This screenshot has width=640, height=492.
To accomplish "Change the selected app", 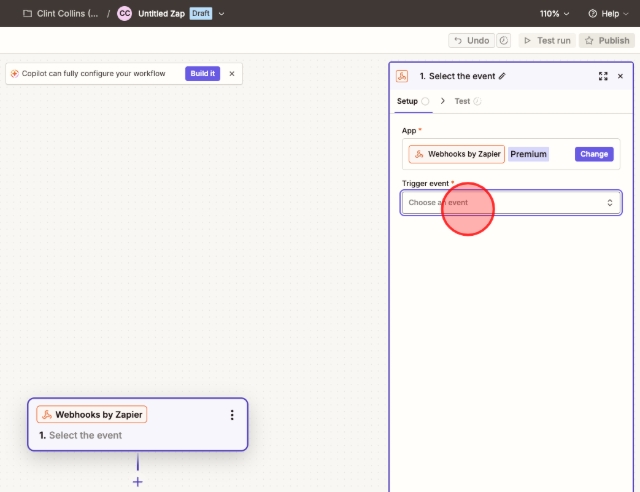I will coord(594,154).
